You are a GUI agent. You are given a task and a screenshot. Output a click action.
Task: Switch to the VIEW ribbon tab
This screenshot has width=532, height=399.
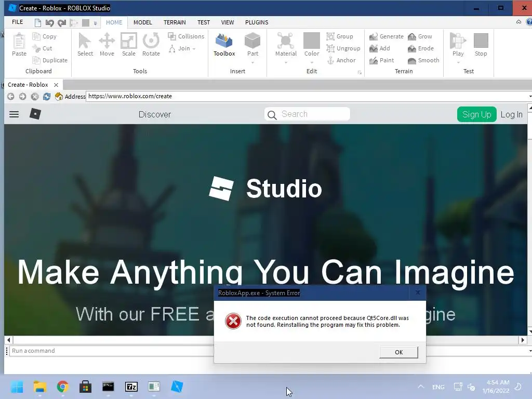[x=228, y=22]
